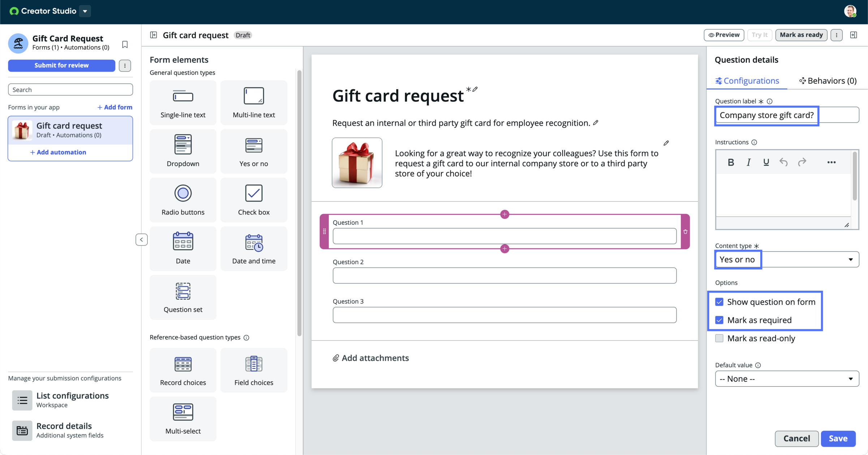868x455 pixels.
Task: Show Default value info tooltip
Action: [758, 365]
